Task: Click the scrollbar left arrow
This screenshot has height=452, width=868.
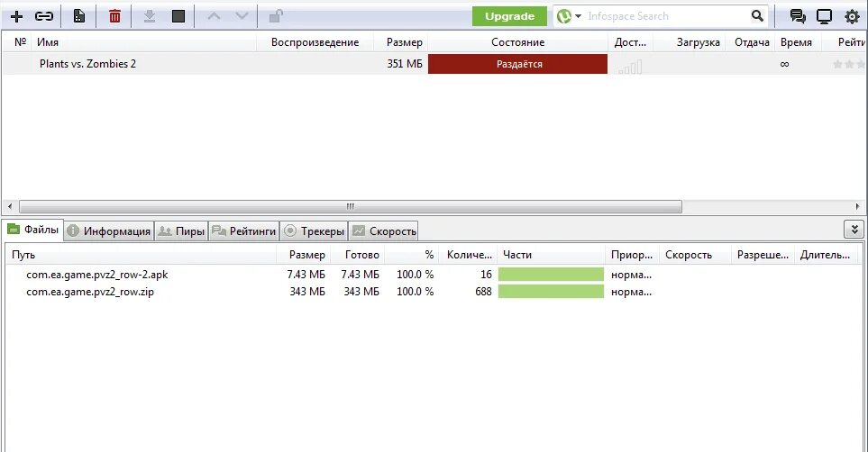Action: (x=9, y=206)
